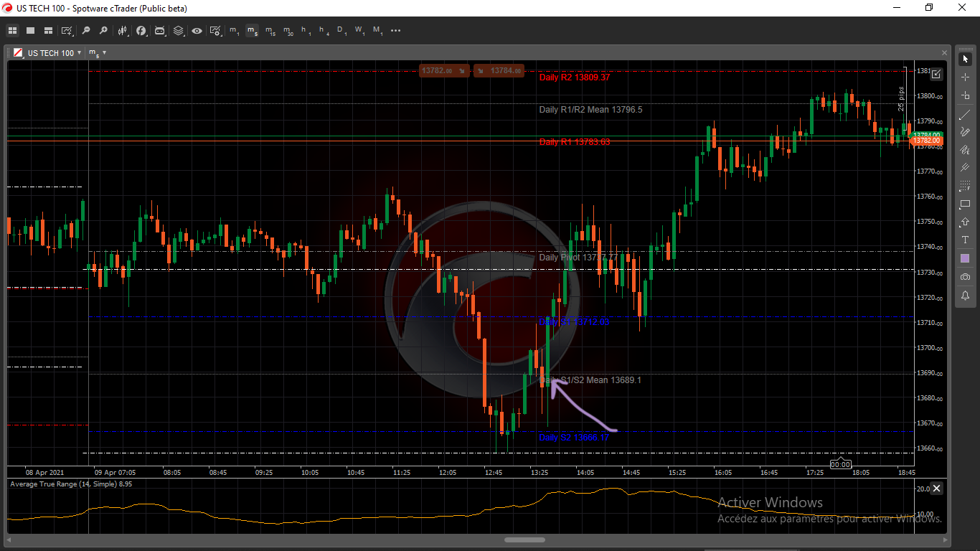Select the measure/marker crosshair tool
980x551 pixels.
click(x=965, y=95)
